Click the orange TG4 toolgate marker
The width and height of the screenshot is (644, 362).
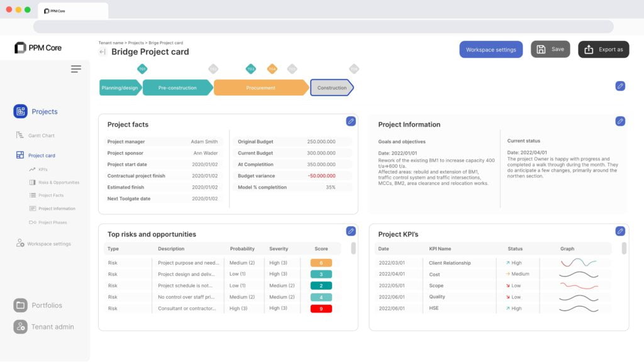click(x=272, y=69)
